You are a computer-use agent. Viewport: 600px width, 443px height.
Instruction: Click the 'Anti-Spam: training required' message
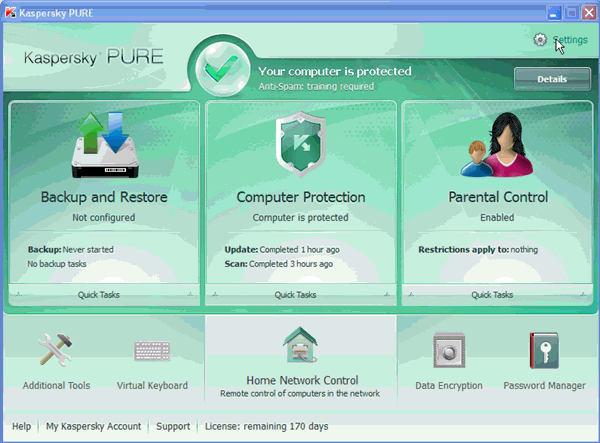pos(316,86)
